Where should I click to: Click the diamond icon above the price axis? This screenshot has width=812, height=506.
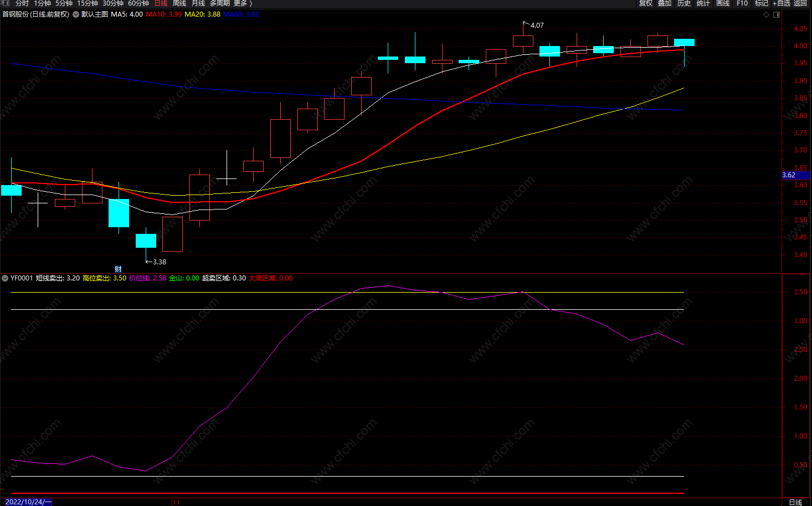pyautogui.click(x=766, y=14)
